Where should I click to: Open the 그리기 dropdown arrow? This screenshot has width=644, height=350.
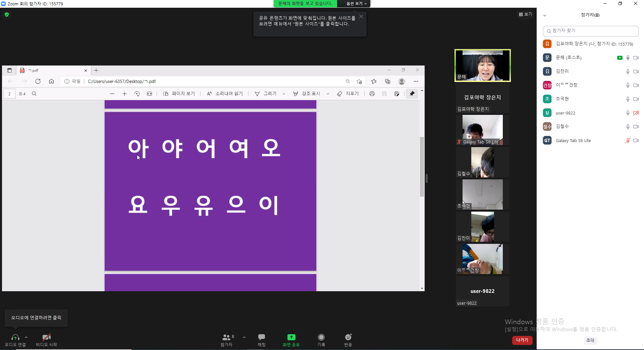point(284,94)
